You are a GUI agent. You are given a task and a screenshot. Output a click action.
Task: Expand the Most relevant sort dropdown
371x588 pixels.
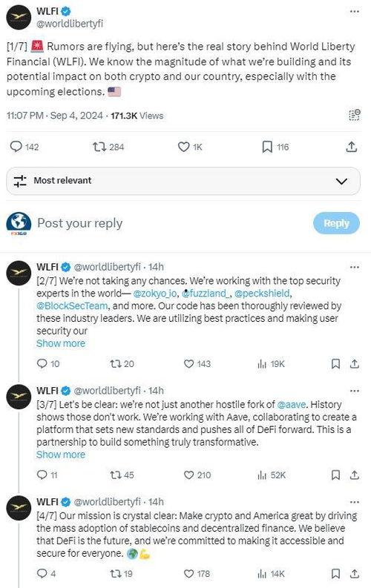tap(183, 181)
